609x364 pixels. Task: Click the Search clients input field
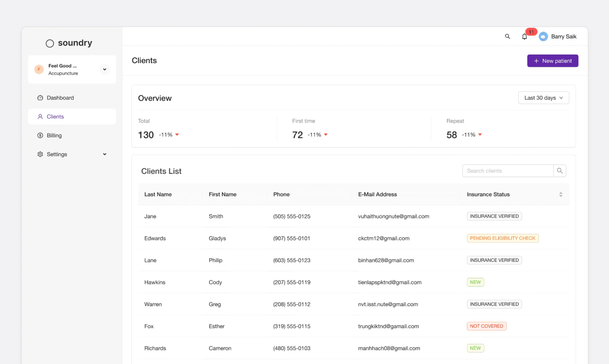[x=508, y=171]
